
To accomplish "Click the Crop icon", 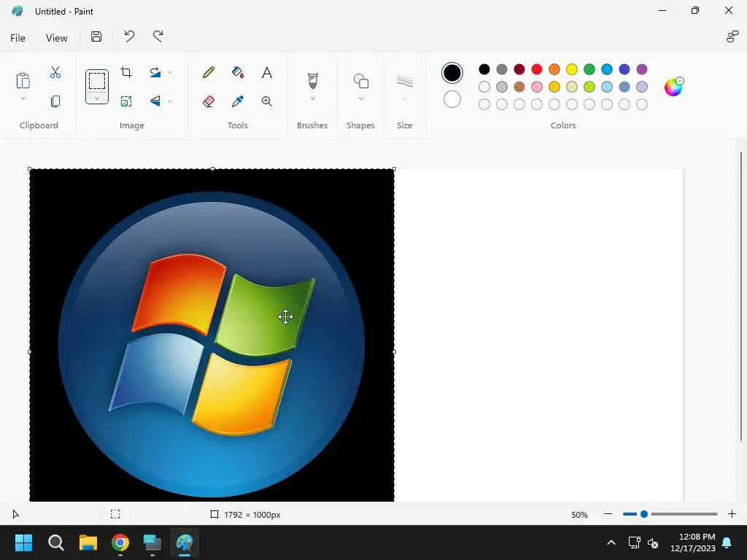I will click(126, 72).
